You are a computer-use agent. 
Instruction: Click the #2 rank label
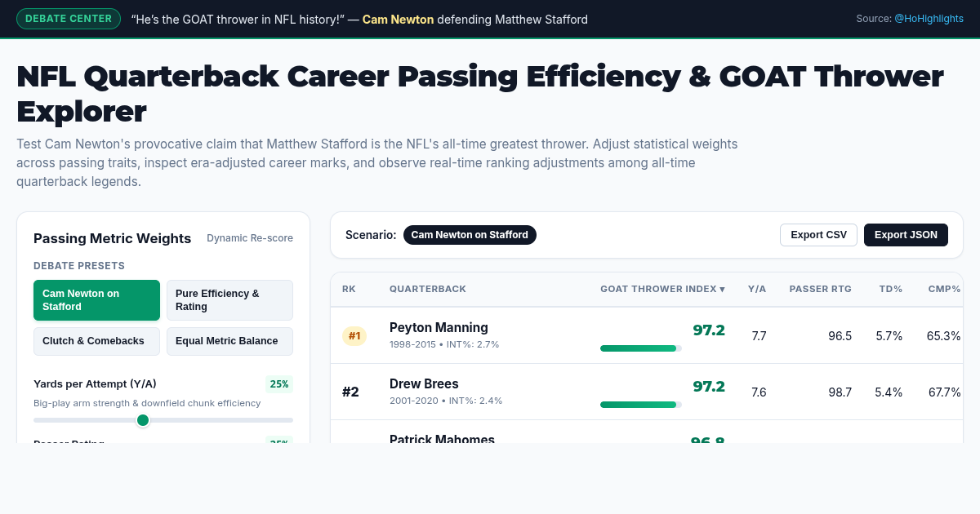tap(350, 392)
